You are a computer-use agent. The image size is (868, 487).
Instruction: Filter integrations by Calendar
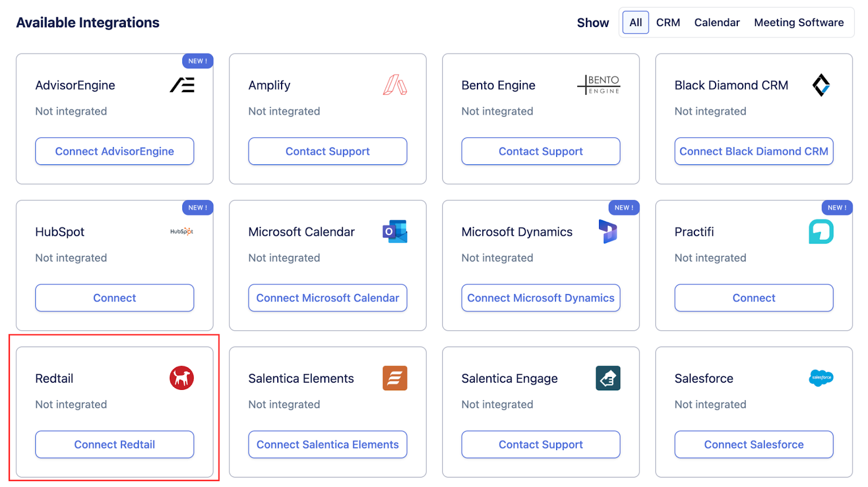coord(717,23)
